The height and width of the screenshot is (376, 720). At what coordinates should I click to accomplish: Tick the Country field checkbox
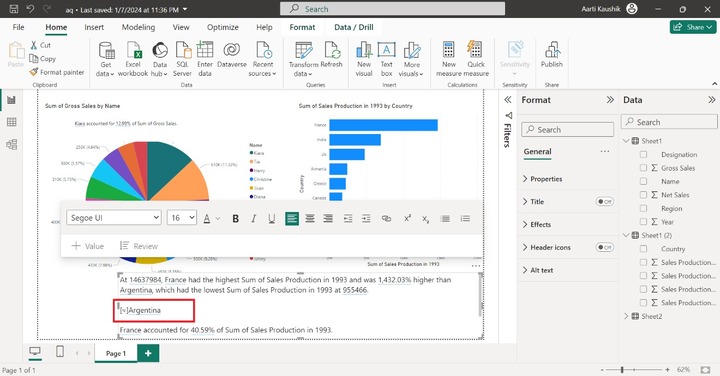643,249
